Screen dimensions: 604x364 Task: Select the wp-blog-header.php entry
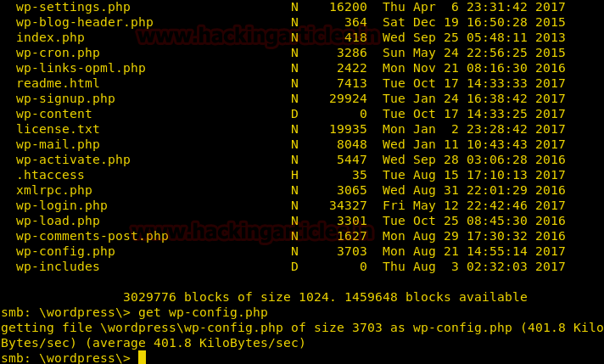85,22
